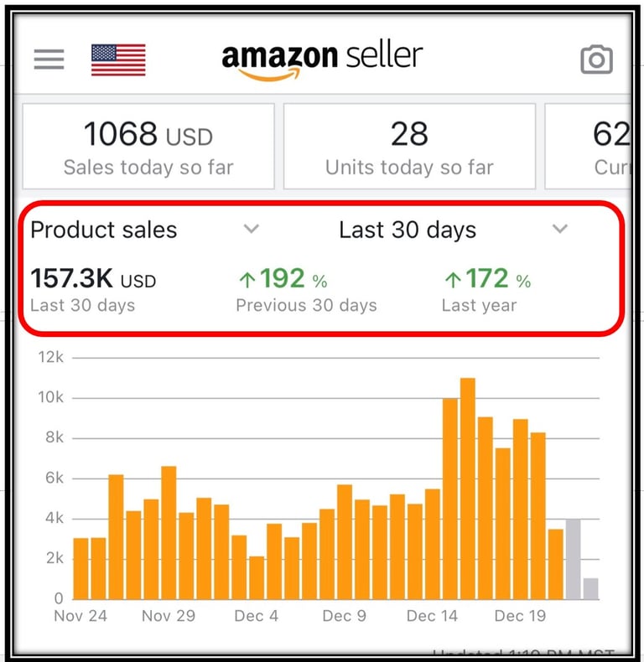Expand the Product sales dropdown chevron
Viewport: 644px width, 662px height.
(x=250, y=230)
